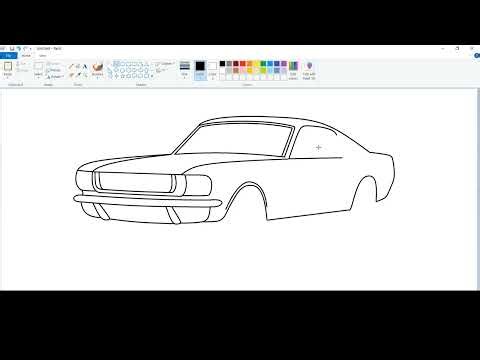Click the Crop button

click(x=53, y=63)
